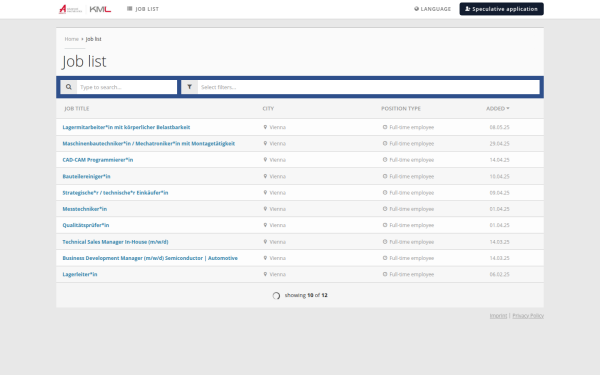
Task: Click the Speculative application button
Action: tap(501, 9)
